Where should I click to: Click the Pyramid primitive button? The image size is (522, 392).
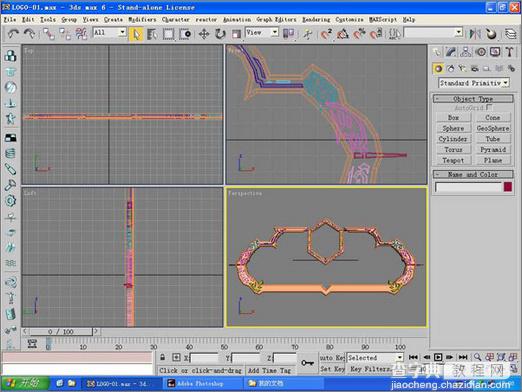(x=493, y=150)
